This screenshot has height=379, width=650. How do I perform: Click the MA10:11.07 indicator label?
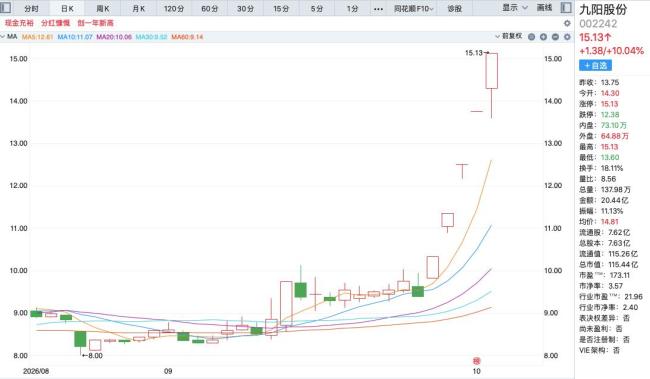click(x=75, y=37)
